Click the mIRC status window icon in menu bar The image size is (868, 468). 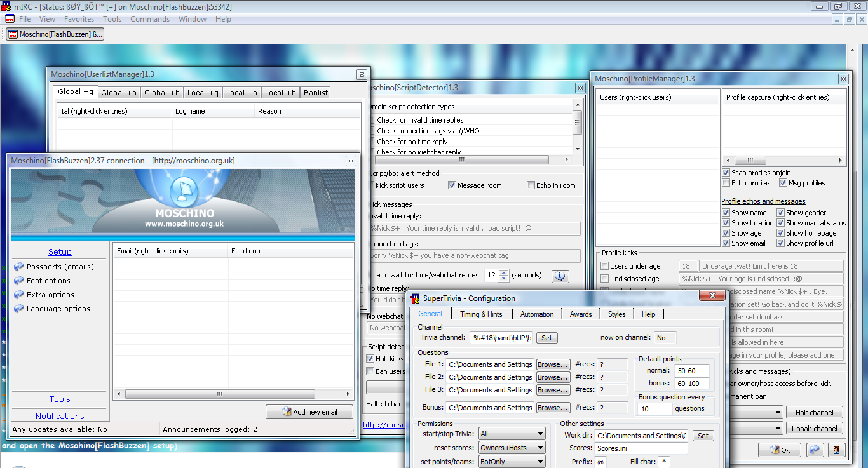(x=10, y=19)
